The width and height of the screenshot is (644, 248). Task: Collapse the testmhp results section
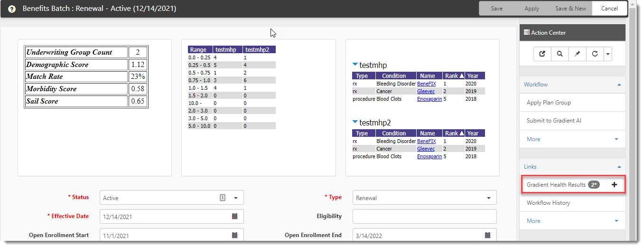(x=355, y=65)
